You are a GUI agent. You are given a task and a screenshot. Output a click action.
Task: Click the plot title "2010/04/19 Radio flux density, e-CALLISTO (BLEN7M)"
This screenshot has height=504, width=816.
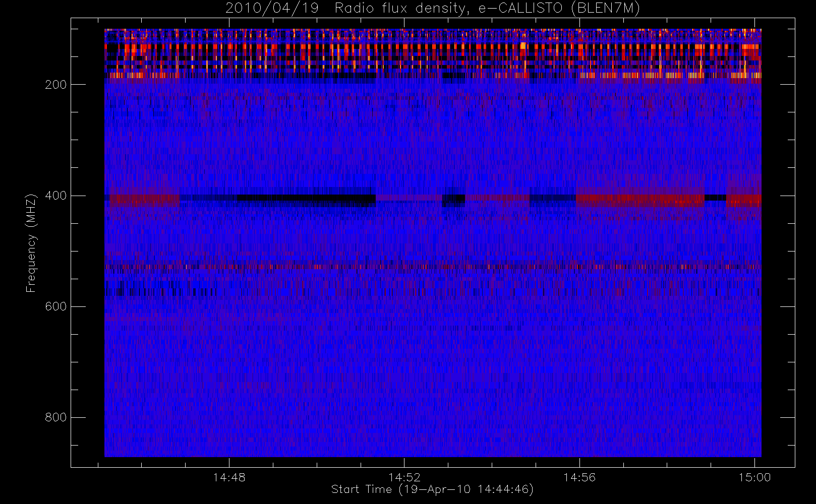point(433,9)
